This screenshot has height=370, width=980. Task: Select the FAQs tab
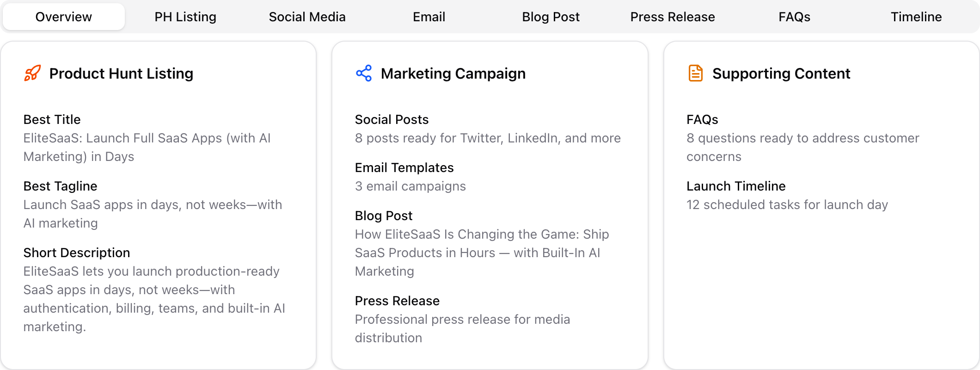click(x=794, y=17)
